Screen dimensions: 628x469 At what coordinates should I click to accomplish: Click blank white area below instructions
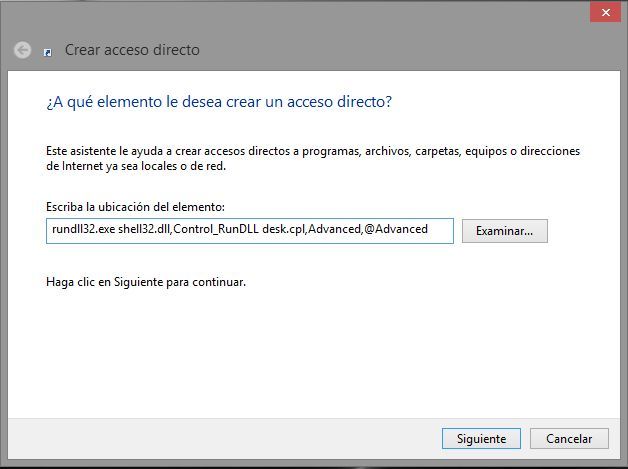[x=312, y=352]
